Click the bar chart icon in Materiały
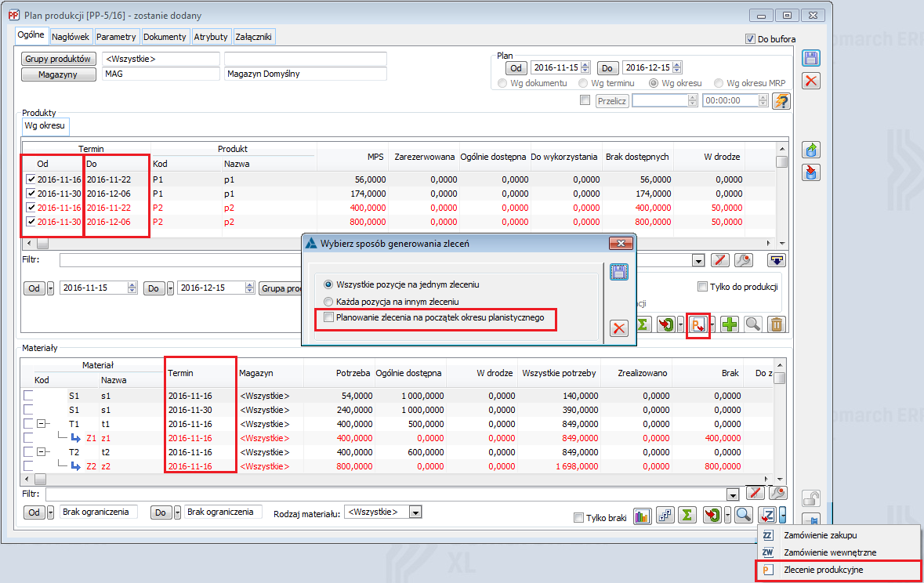 [643, 516]
